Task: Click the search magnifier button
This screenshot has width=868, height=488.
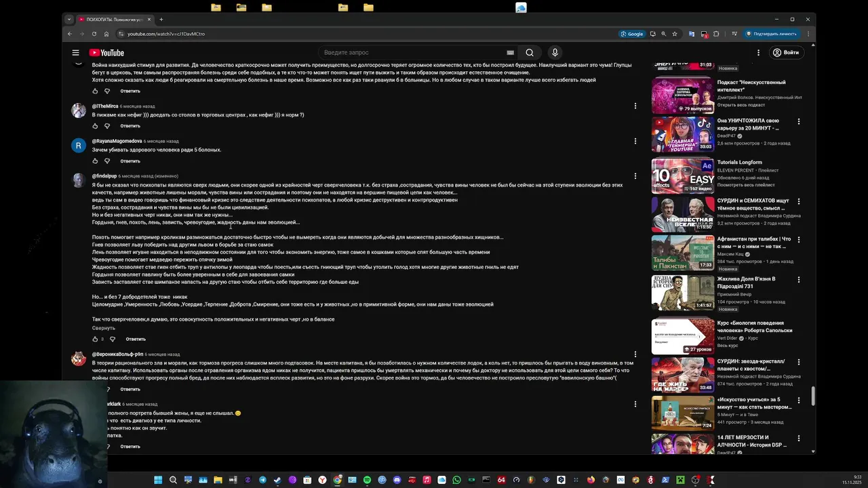Action: [x=530, y=52]
